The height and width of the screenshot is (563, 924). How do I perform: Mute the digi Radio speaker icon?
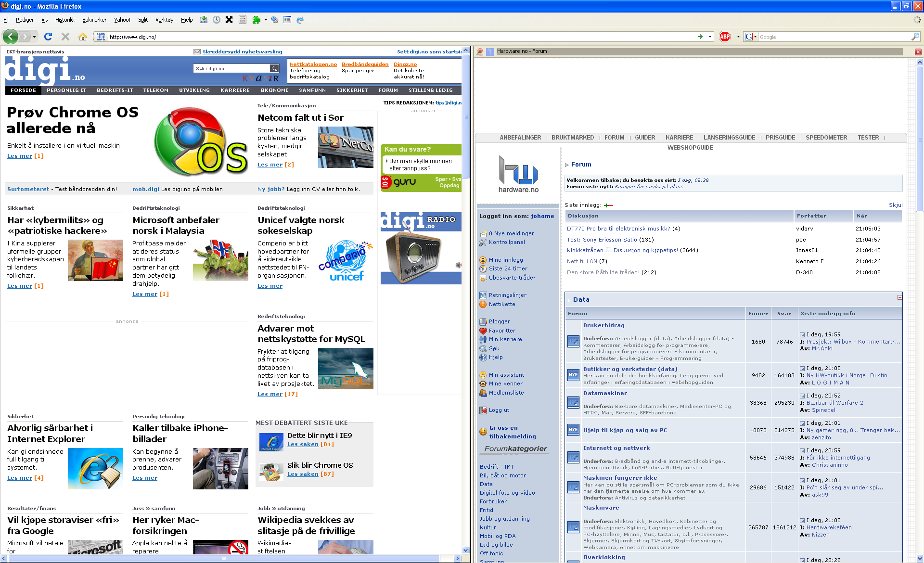tap(459, 265)
